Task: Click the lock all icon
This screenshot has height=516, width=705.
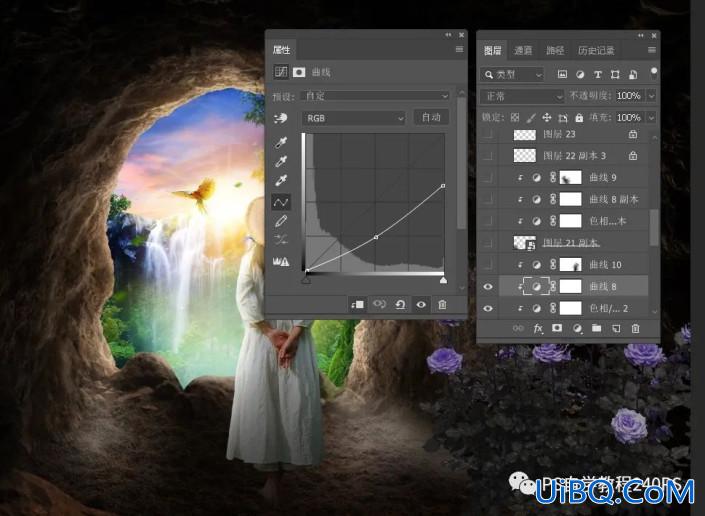Action: point(579,118)
